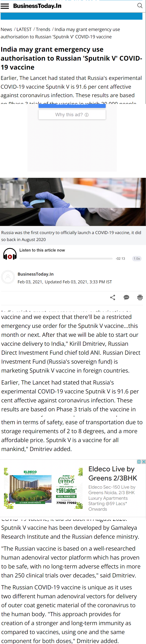Viewport: 146px width, 644px height.
Task: Close the Eldeco advertisement
Action: (144, 461)
